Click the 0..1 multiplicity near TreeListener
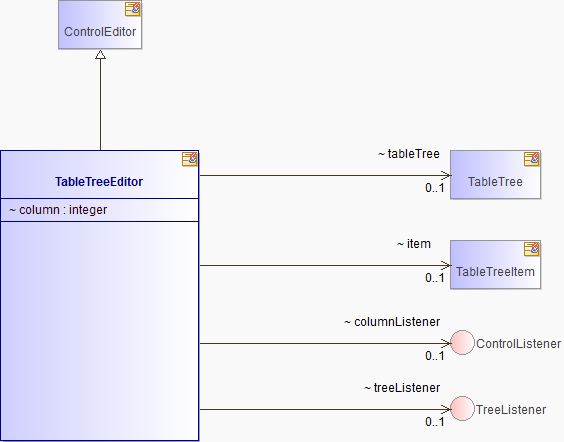This screenshot has width=564, height=442. tap(435, 422)
